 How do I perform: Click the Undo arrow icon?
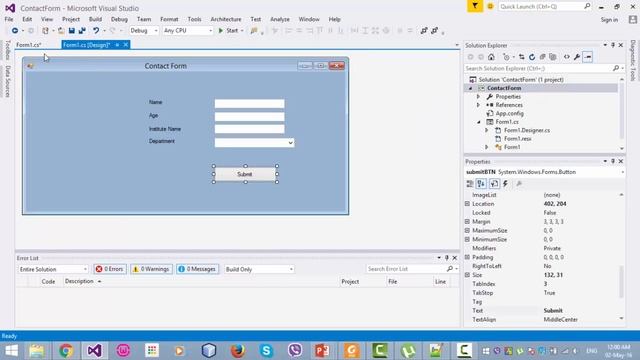(96, 31)
